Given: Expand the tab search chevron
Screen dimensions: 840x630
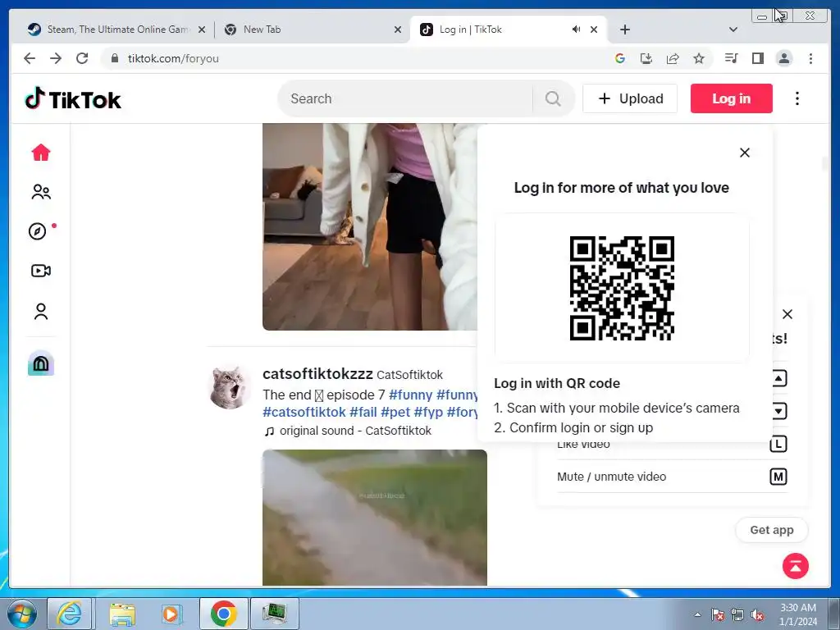Looking at the screenshot, I should coord(733,30).
